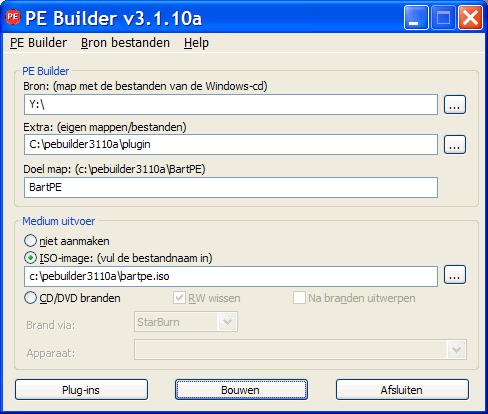
Task: Minimize the PE Builder window
Action: pos(416,17)
